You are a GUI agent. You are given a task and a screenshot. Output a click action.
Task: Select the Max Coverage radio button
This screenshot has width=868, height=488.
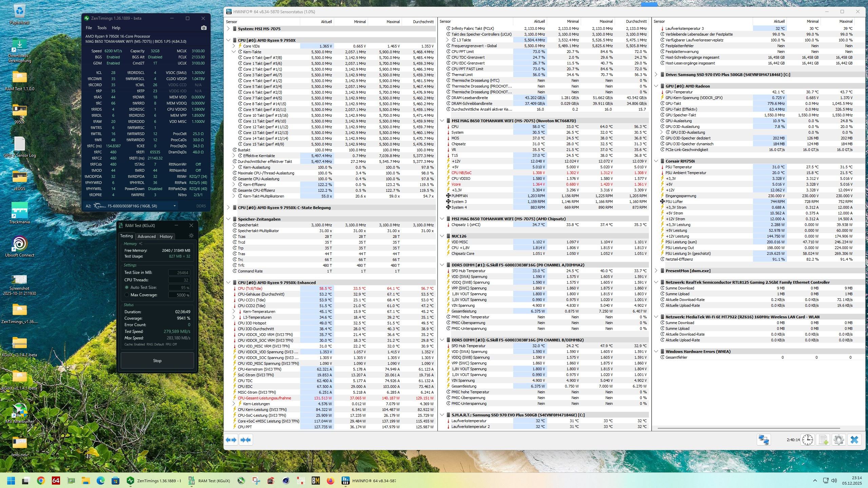click(x=127, y=295)
